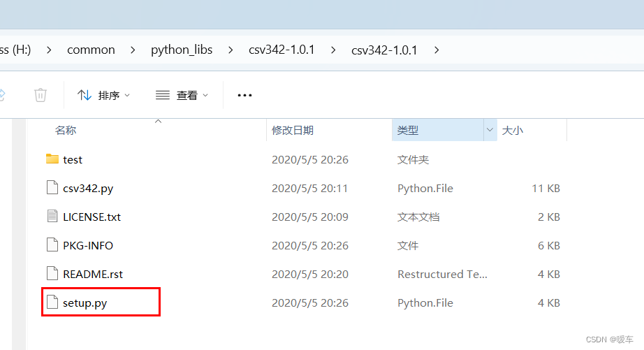Image resolution: width=644 pixels, height=350 pixels.
Task: Click the python_libs breadcrumb folder
Action: (182, 50)
